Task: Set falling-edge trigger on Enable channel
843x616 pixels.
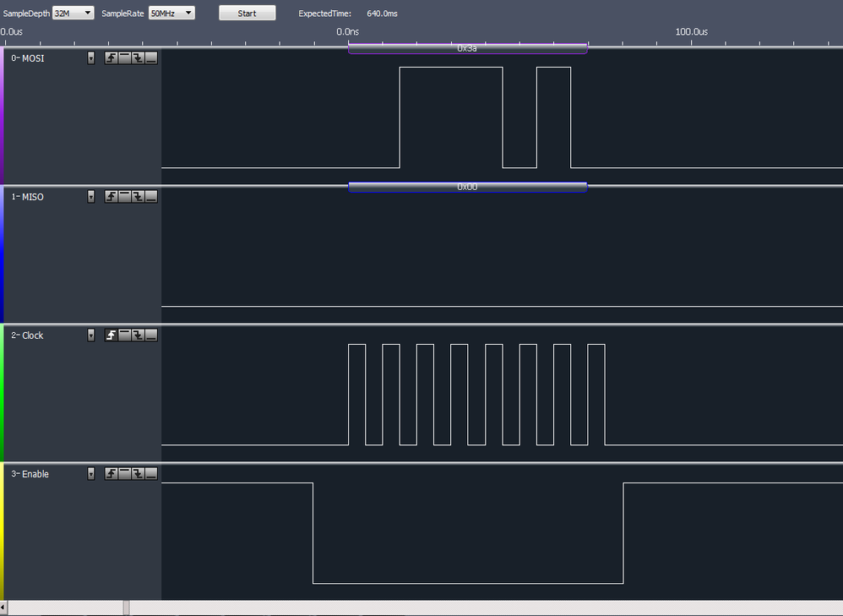Action: click(x=138, y=473)
